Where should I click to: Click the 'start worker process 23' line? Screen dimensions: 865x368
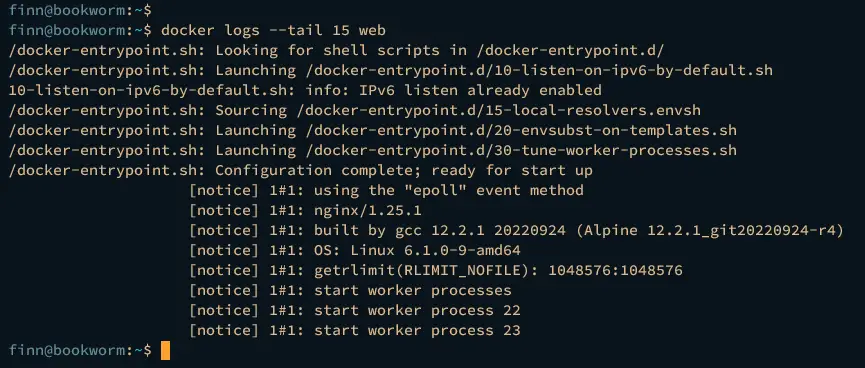tap(355, 330)
